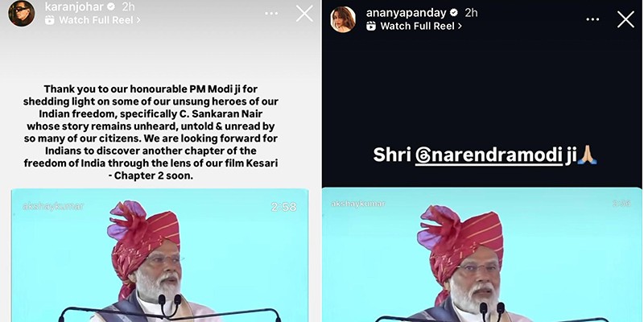Open ananyapanday's profile picture

pyautogui.click(x=343, y=19)
